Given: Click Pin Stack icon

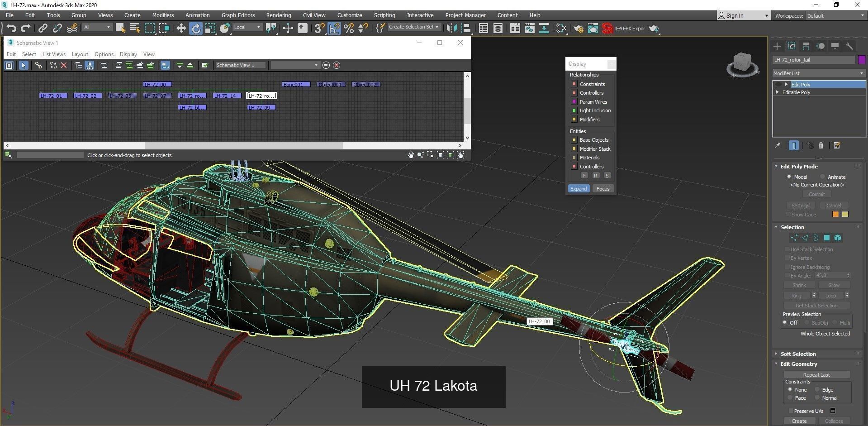Looking at the screenshot, I should pos(778,145).
